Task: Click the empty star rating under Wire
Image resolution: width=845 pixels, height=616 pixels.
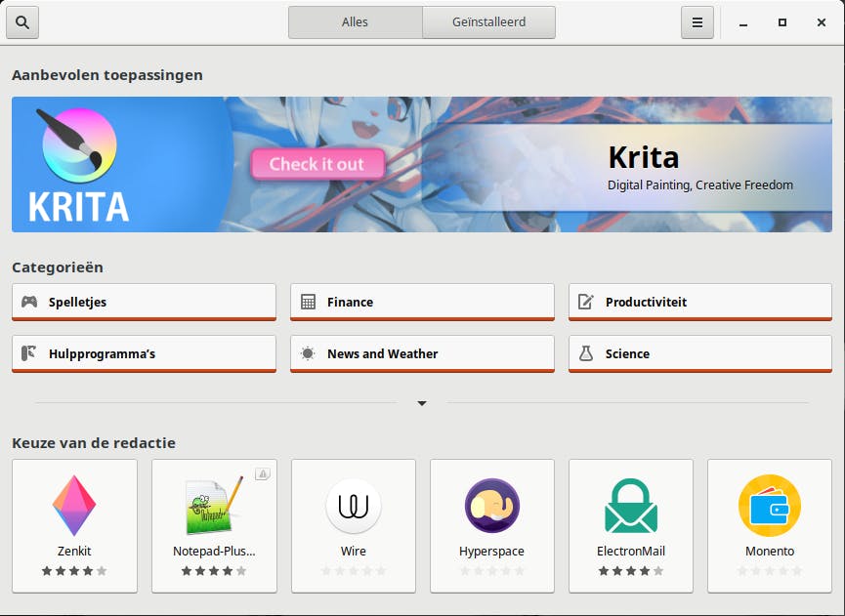Action: click(354, 571)
